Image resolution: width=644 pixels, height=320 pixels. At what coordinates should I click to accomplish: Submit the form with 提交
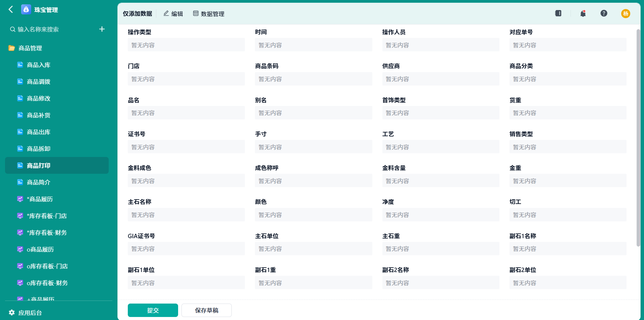pyautogui.click(x=153, y=310)
